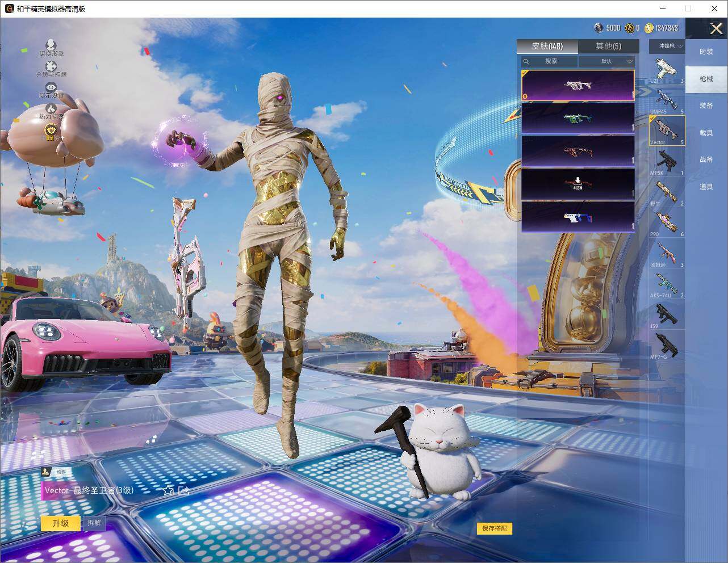Open the 装备 (equipment) category tab
The image size is (728, 563).
(706, 106)
